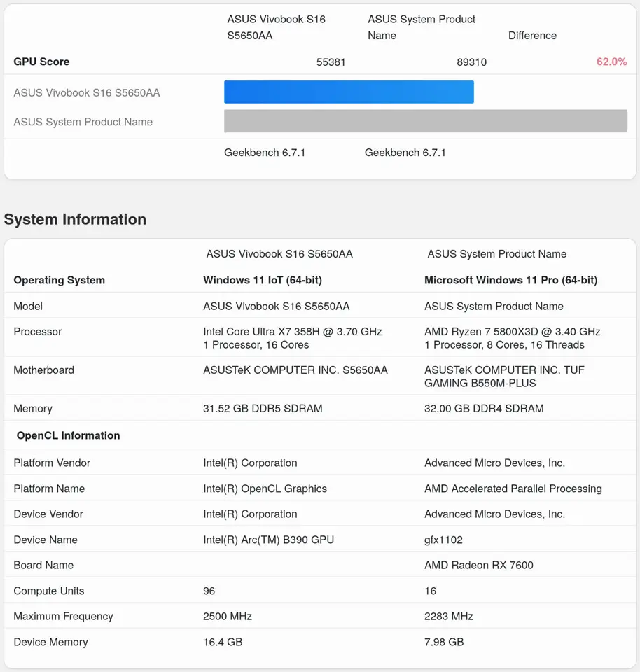Click 1 Processor, 8 Cores, 16 Threads line
Viewport: 640px width, 672px height.
tap(504, 345)
